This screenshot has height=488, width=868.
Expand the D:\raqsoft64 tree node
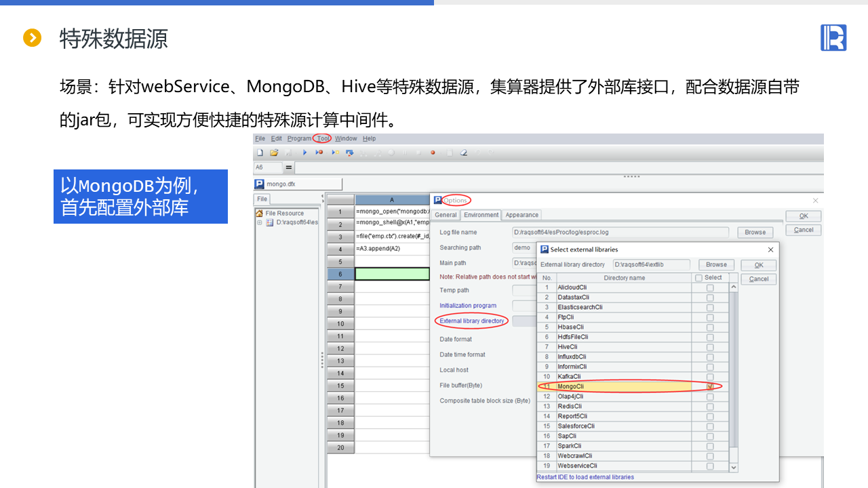pyautogui.click(x=260, y=222)
